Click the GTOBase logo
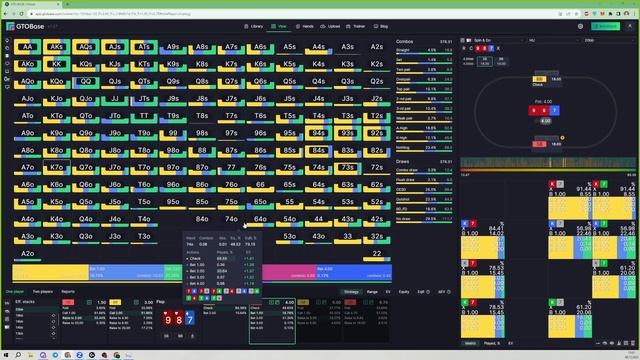 [25, 26]
